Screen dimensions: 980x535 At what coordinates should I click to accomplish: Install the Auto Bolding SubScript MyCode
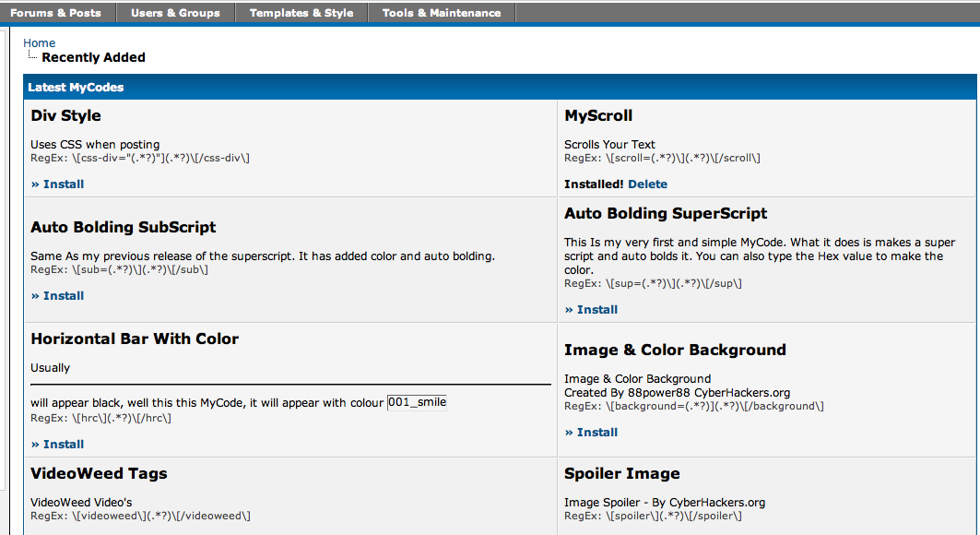tap(57, 296)
